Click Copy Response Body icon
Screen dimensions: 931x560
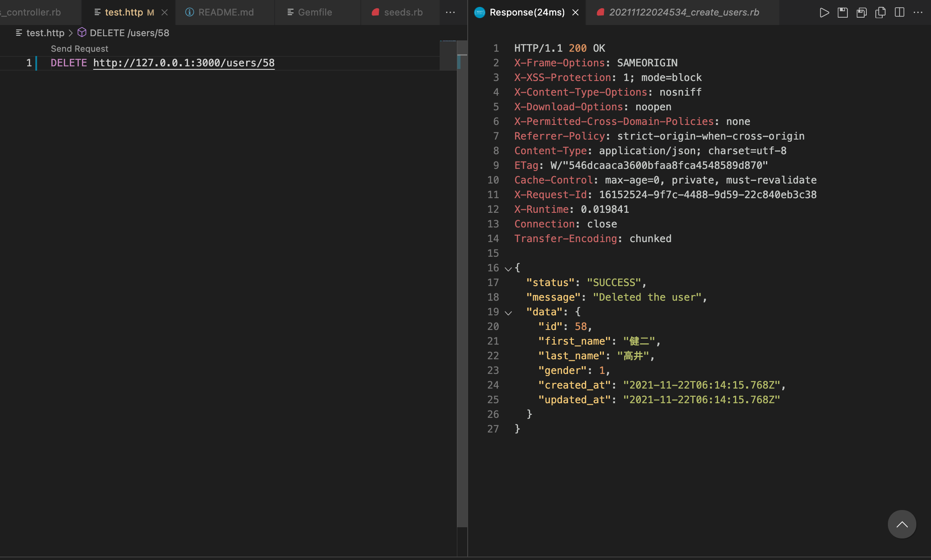(881, 12)
